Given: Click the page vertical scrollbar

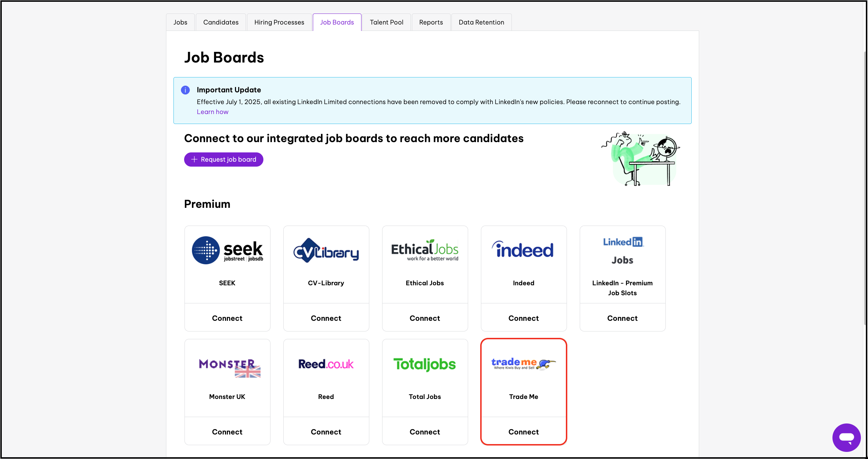Looking at the screenshot, I should [x=865, y=188].
